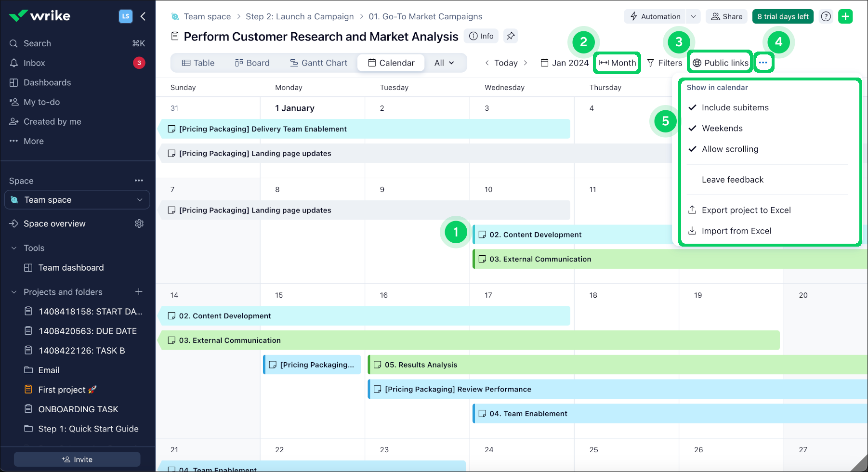
Task: Click the pin icon next to Info
Action: coord(511,36)
